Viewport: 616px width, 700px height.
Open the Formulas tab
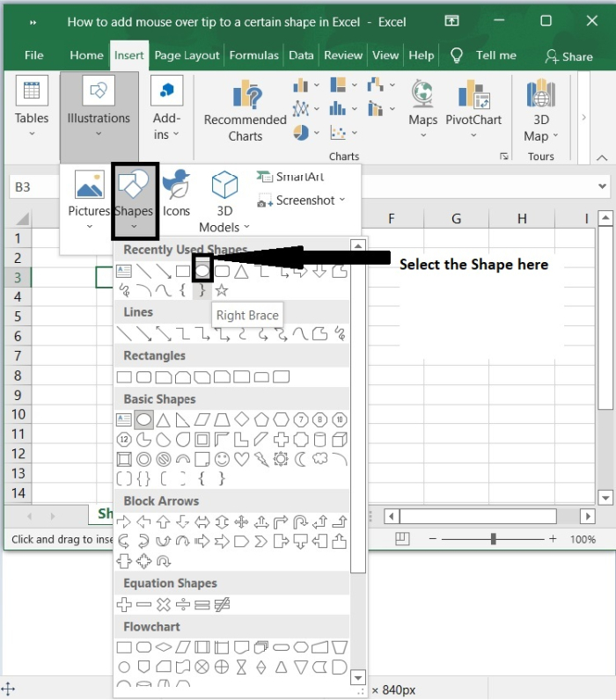point(253,55)
